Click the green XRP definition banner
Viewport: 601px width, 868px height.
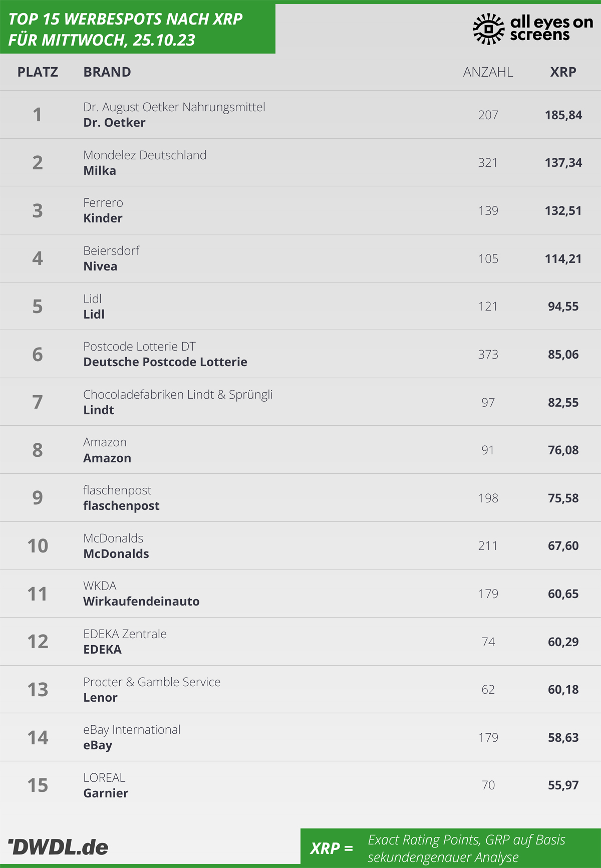451,847
